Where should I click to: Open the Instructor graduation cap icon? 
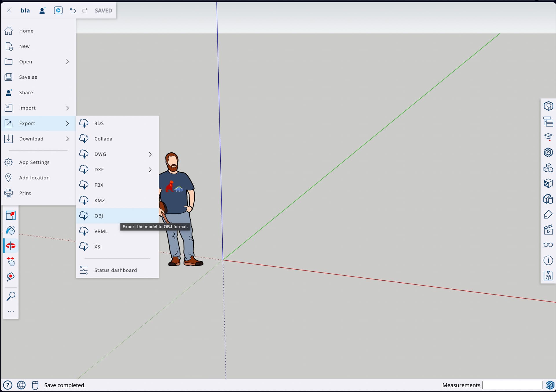click(548, 137)
